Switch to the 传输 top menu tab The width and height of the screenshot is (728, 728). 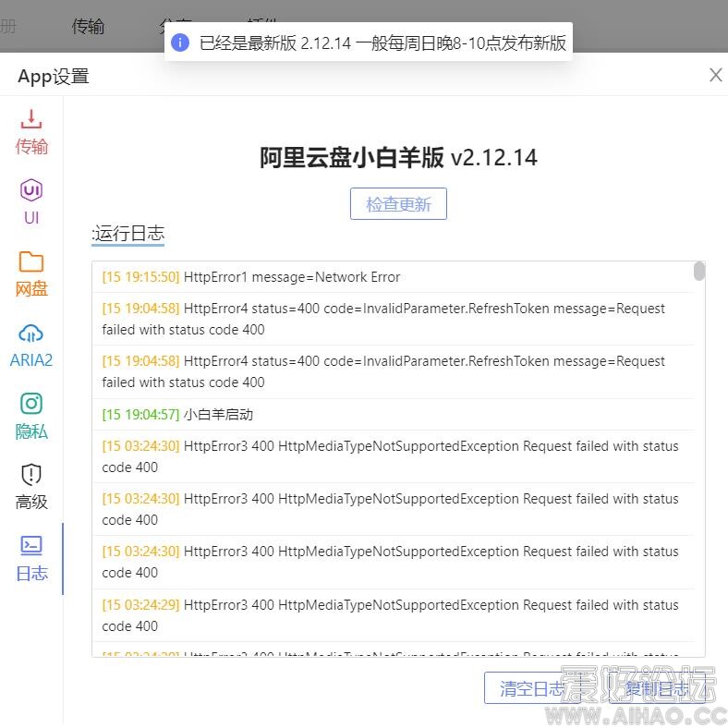coord(88,26)
